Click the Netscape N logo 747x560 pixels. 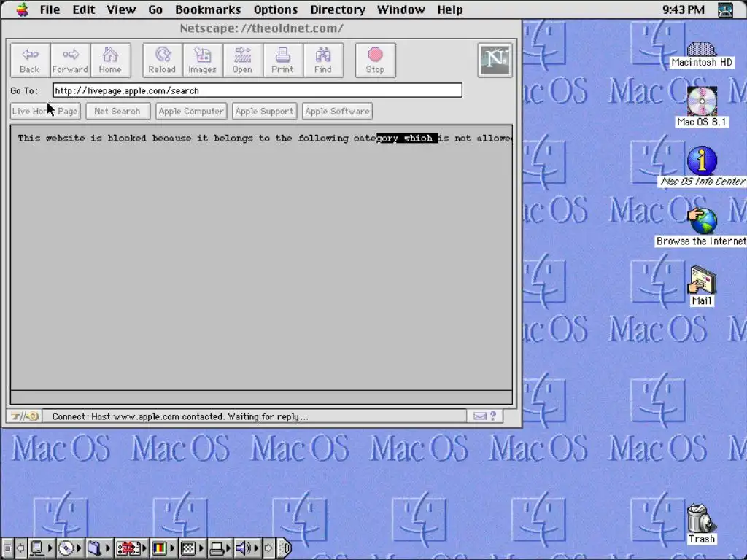[x=495, y=60]
